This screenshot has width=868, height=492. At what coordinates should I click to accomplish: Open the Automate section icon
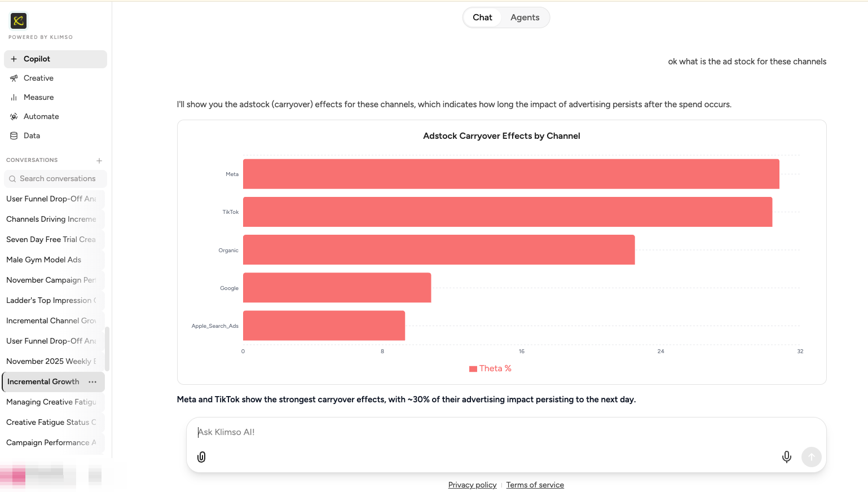coord(14,117)
